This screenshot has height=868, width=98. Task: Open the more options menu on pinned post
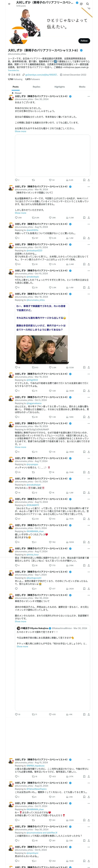click(89, 96)
